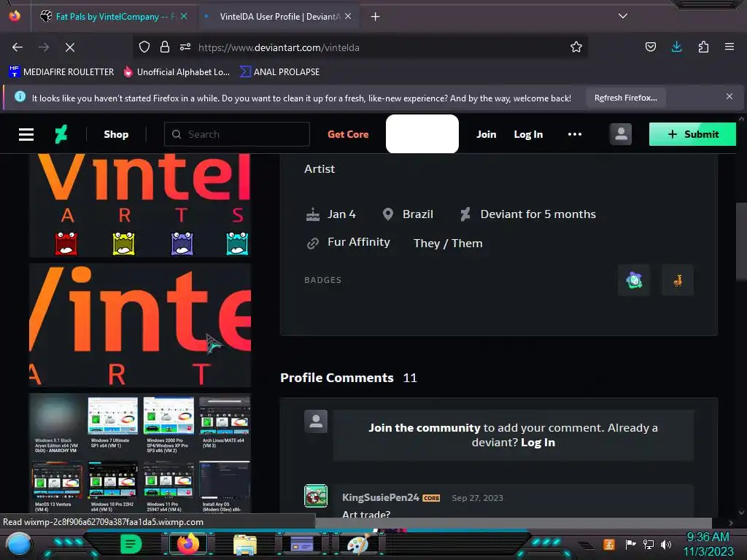
Task: Open a new browser tab
Action: pyautogui.click(x=376, y=17)
